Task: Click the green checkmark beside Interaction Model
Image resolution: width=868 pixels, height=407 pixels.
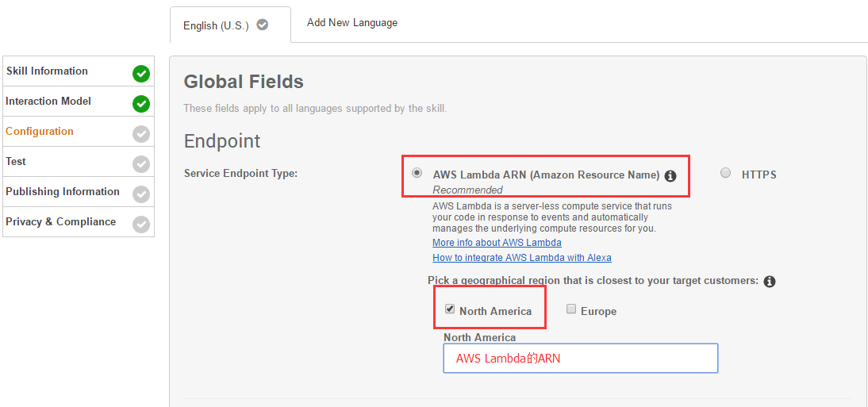Action: point(141,104)
